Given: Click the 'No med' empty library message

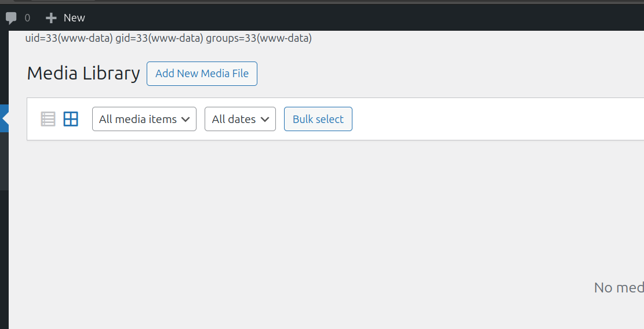Looking at the screenshot, I should tap(619, 288).
